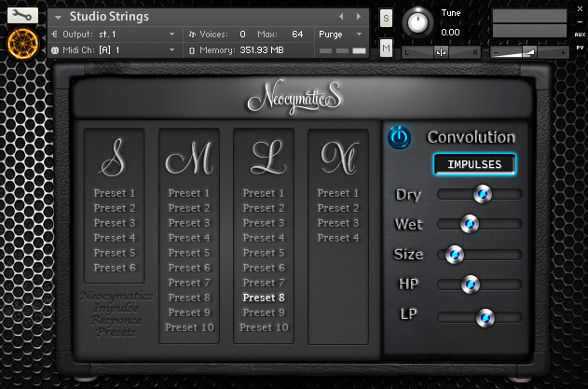This screenshot has height=389, width=588.
Task: Open instrument edit mode with wrench icon
Action: (22, 15)
